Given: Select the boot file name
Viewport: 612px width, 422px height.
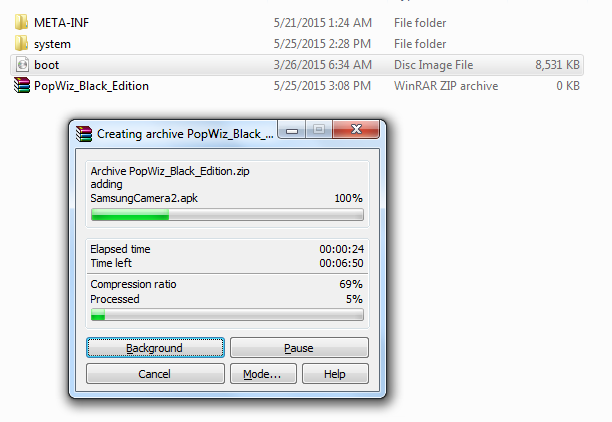Looking at the screenshot, I should (x=46, y=65).
